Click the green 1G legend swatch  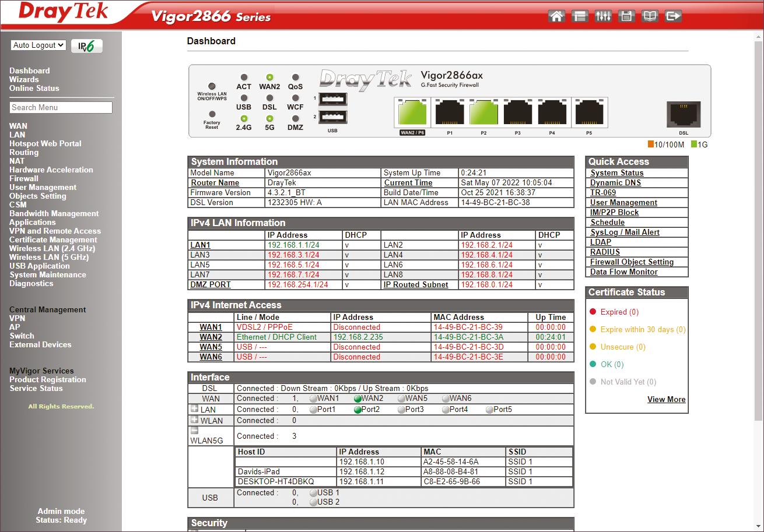[x=694, y=144]
